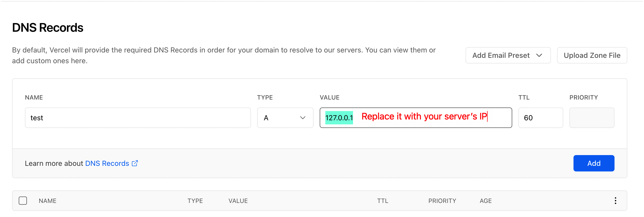This screenshot has height=217, width=644.
Task: Open the kebab menu in the records table header
Action: pos(615,201)
